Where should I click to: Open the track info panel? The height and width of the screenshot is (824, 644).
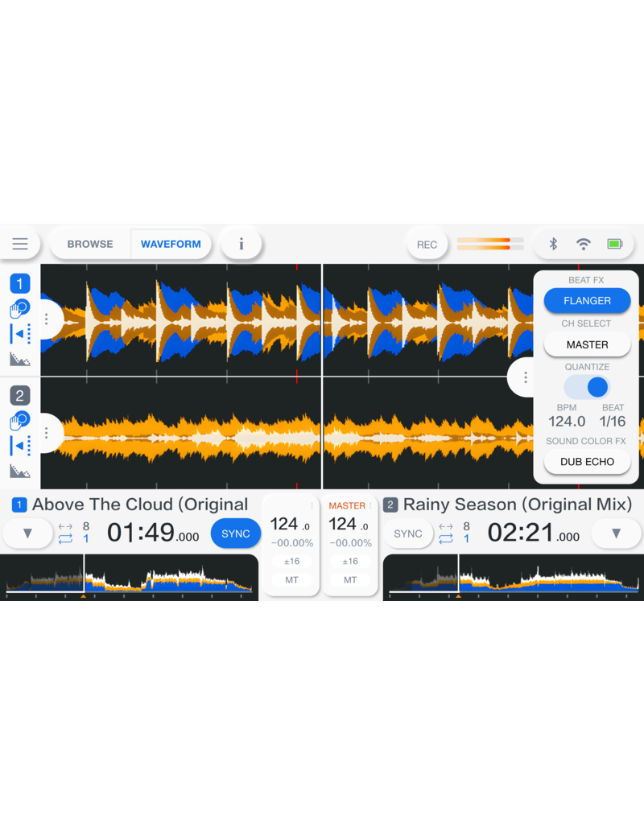pyautogui.click(x=241, y=244)
